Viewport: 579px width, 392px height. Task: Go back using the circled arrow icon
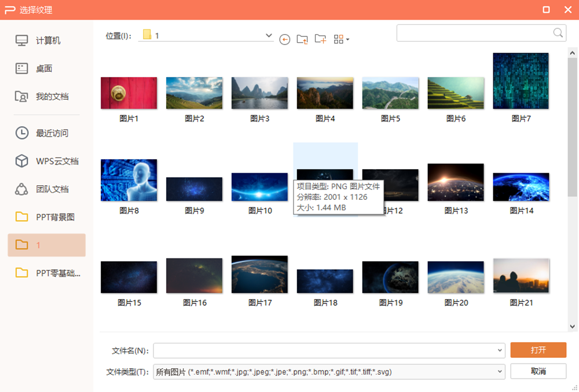284,39
